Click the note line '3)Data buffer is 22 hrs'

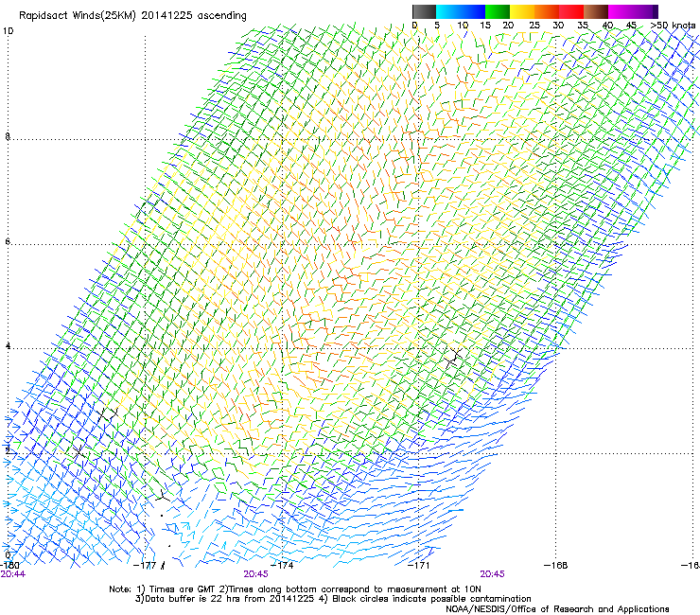pyautogui.click(x=333, y=599)
